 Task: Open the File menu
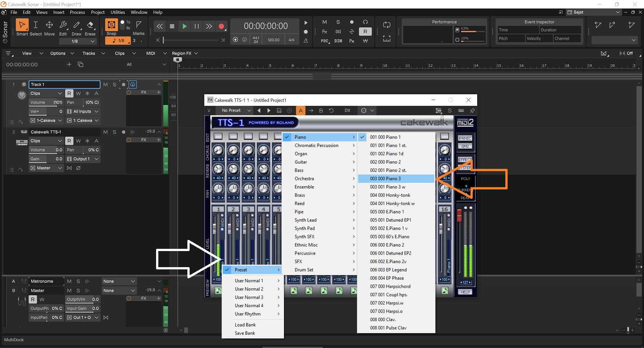(13, 13)
